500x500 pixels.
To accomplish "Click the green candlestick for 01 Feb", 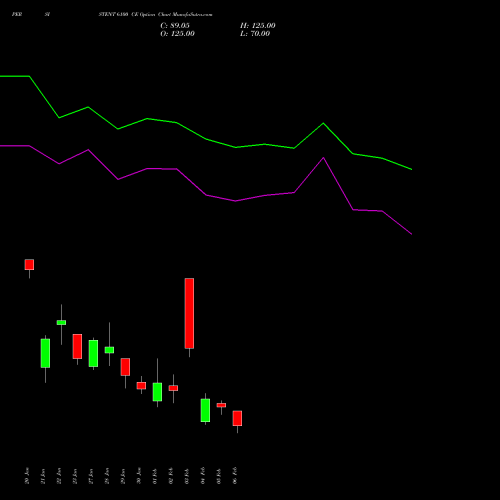I will [x=157, y=392].
